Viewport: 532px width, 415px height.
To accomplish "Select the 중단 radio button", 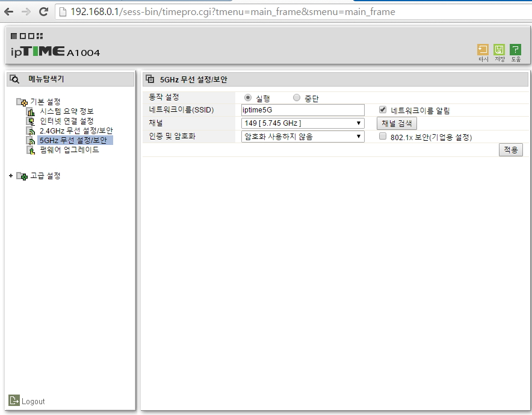I will click(297, 97).
